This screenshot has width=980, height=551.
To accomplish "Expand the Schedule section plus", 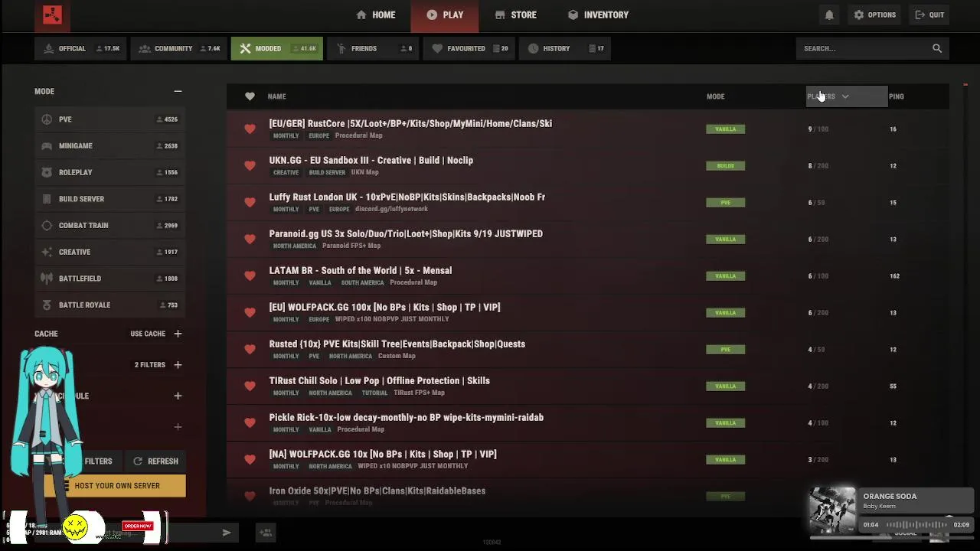I will (178, 396).
